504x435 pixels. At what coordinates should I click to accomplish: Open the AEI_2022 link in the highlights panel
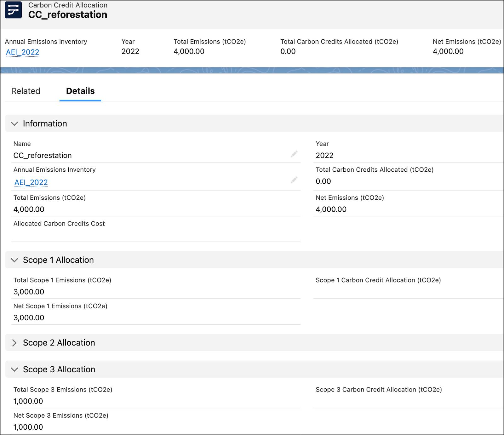(22, 52)
